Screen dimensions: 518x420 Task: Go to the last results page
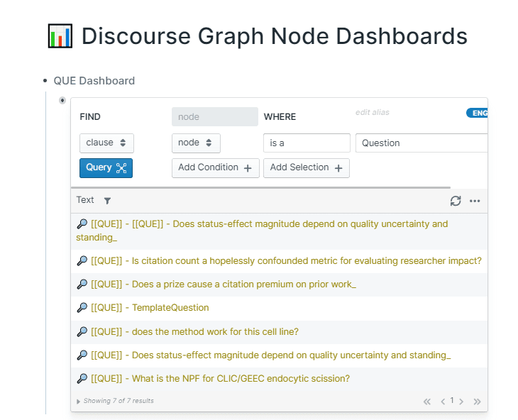point(477,402)
